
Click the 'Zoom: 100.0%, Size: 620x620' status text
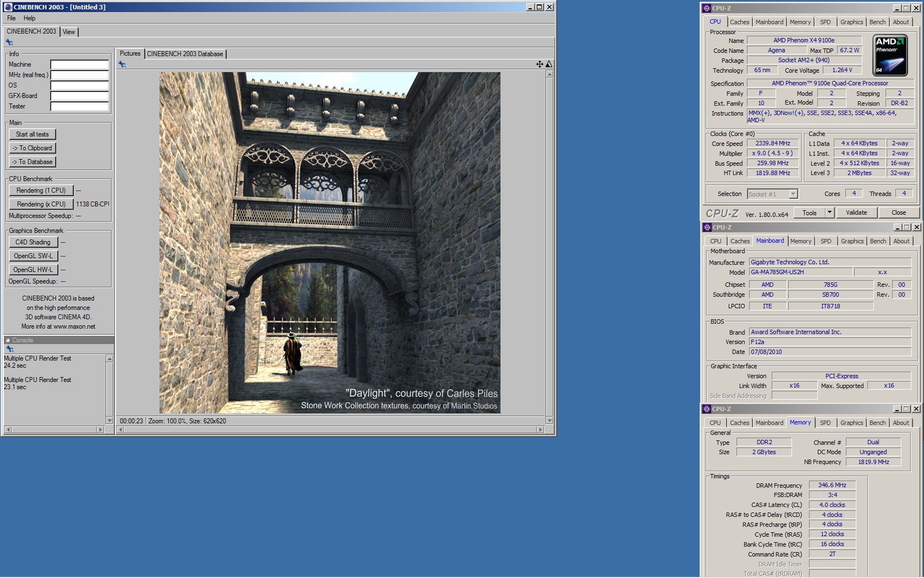click(187, 421)
